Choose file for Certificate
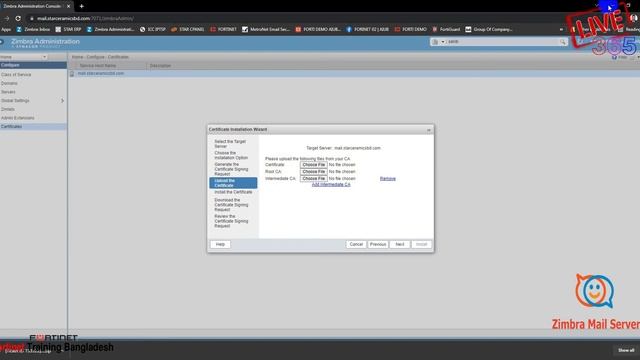Screen dimensions: 640x360 [313, 165]
